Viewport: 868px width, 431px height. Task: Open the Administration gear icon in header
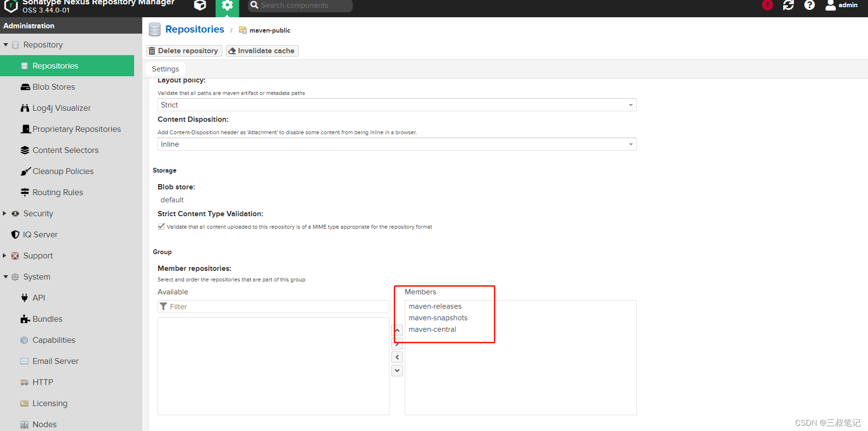coord(227,6)
